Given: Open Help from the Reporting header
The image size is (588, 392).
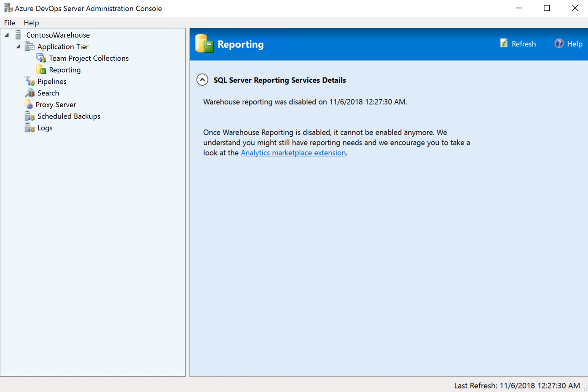Looking at the screenshot, I should [568, 44].
